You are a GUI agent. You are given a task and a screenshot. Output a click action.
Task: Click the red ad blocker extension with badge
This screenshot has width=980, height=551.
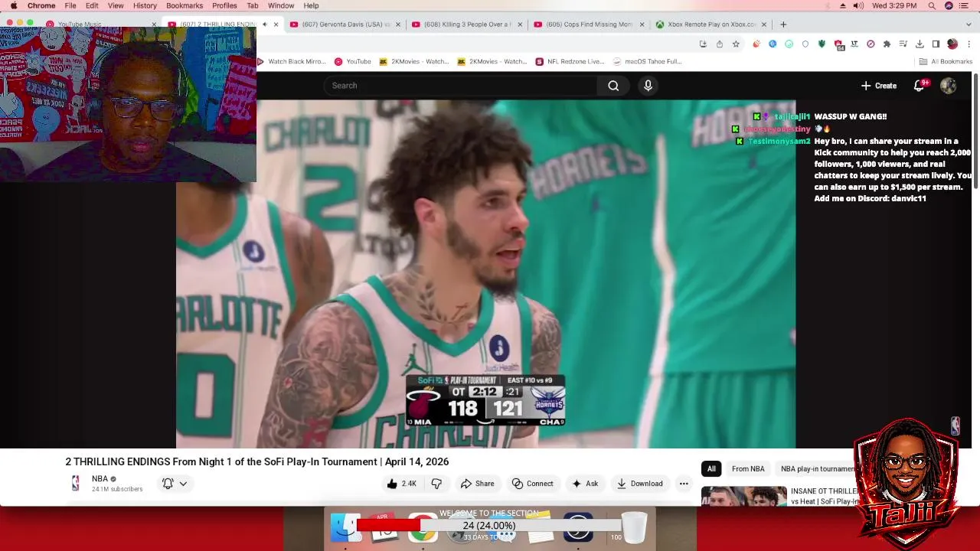(x=838, y=44)
